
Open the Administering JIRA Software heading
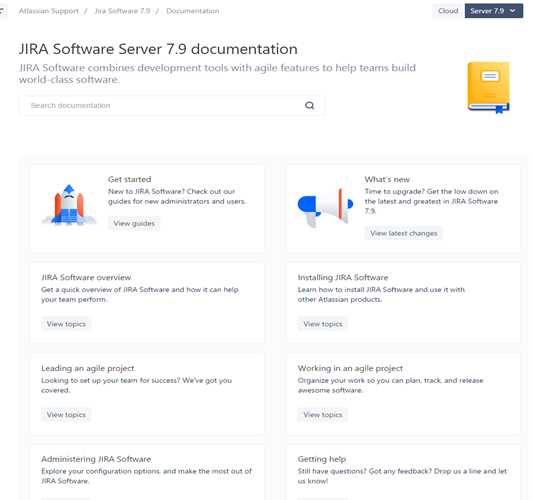[x=96, y=459]
